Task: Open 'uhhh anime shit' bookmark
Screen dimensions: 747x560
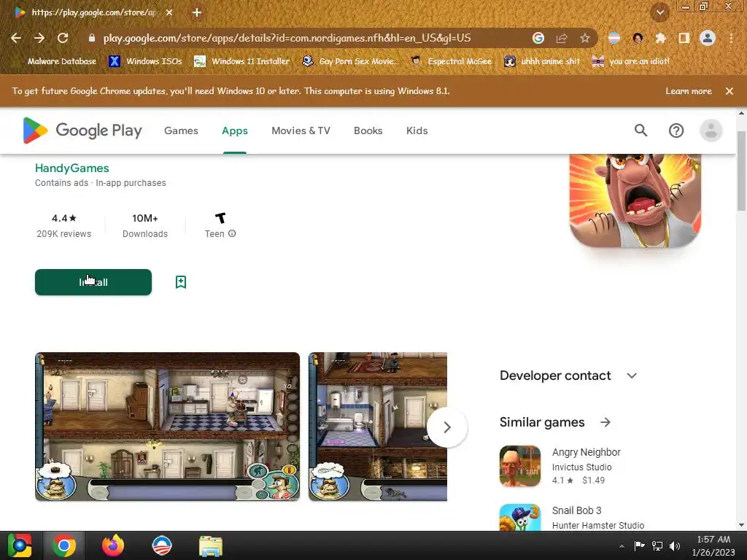Action: [x=542, y=61]
